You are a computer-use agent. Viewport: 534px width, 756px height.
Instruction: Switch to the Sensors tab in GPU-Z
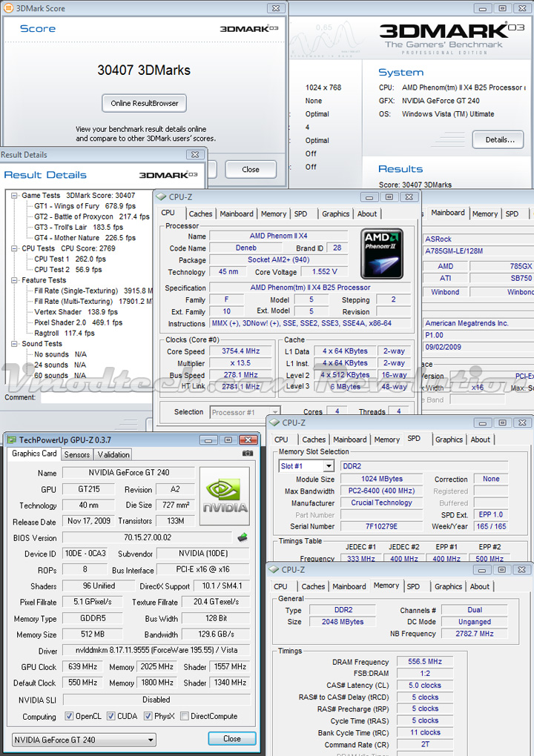(77, 454)
